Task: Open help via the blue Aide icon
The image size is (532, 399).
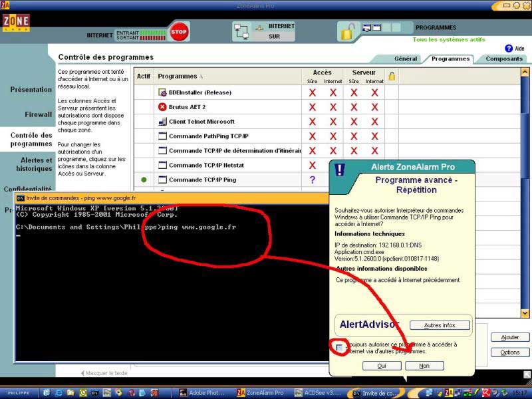Action: 509,49
